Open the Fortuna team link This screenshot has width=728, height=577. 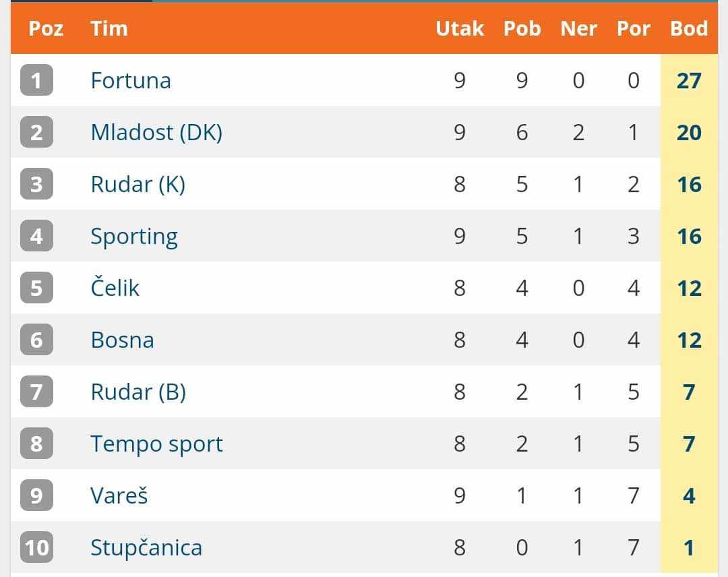coord(131,81)
